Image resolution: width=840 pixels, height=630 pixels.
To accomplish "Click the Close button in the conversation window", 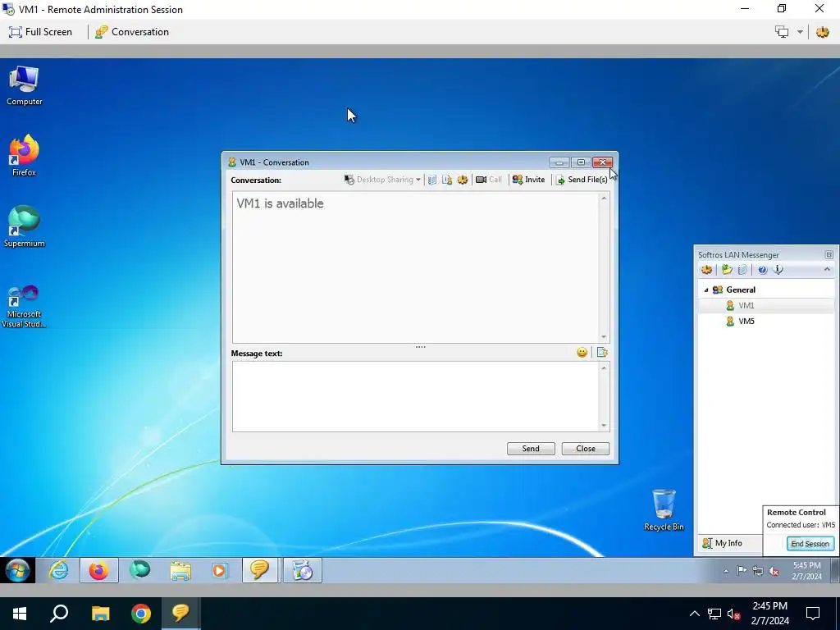I will click(x=586, y=449).
